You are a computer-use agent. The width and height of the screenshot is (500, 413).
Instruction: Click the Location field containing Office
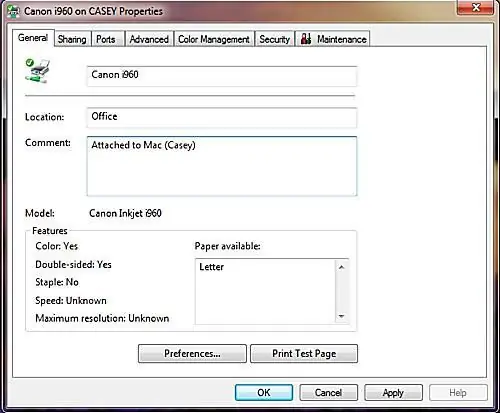(222, 117)
